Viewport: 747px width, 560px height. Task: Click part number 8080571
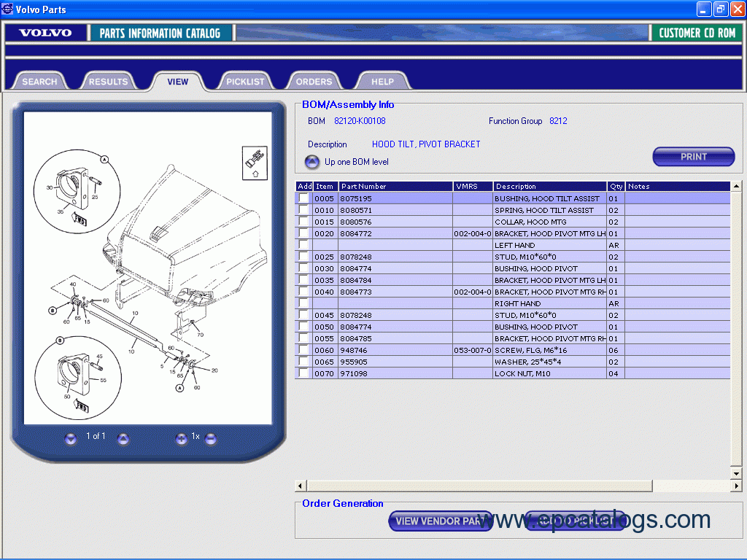point(356,210)
